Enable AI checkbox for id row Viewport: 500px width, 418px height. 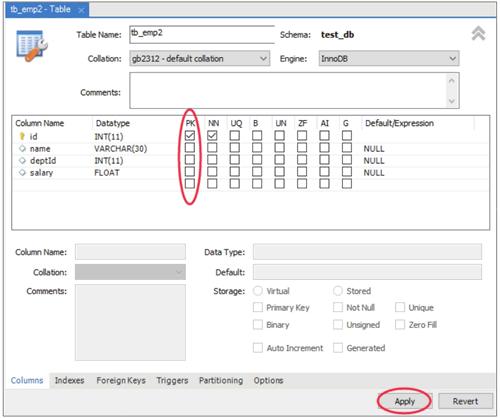click(324, 135)
